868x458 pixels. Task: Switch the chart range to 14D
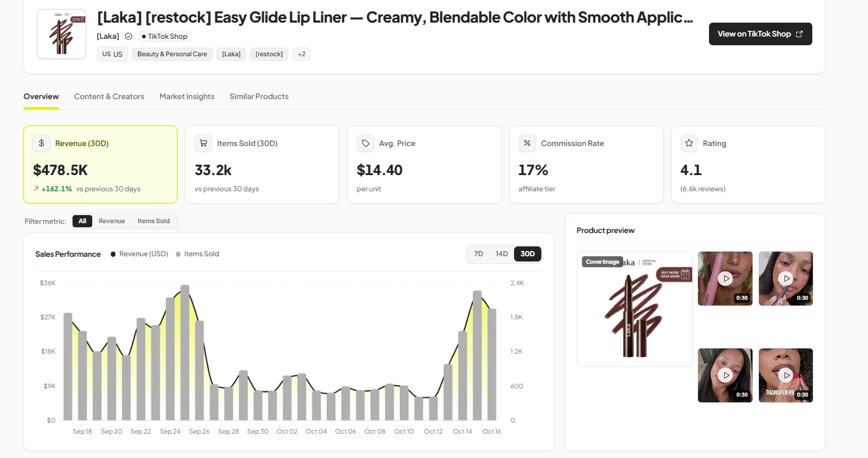(502, 254)
